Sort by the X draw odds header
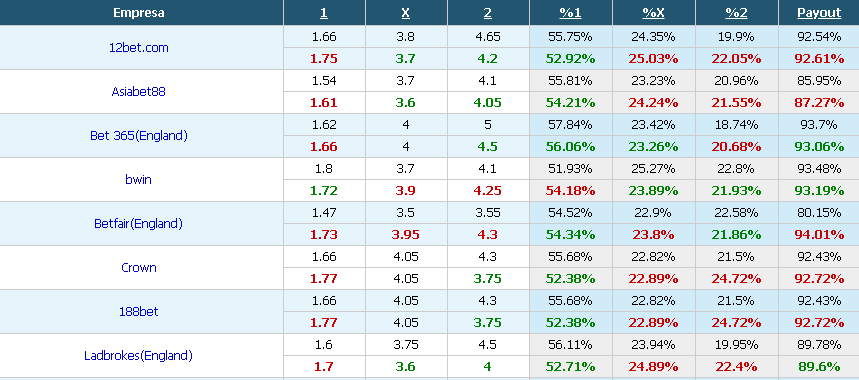 (406, 13)
